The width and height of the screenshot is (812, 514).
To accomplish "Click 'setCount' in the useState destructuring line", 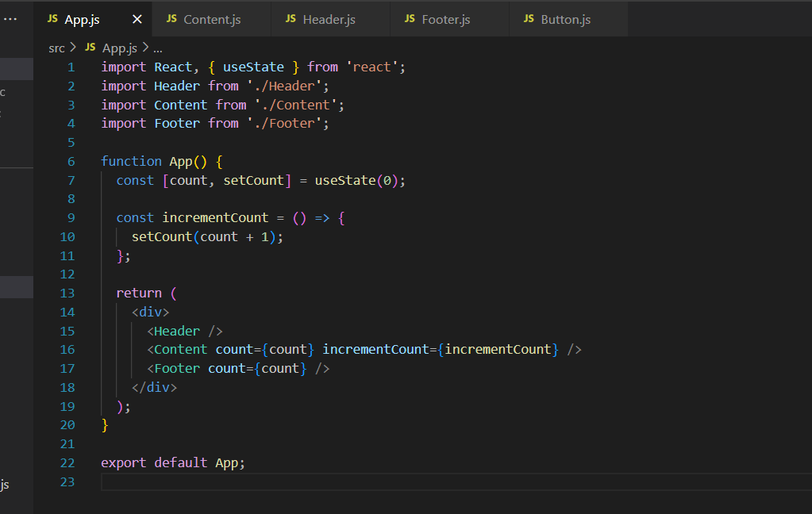I will tap(254, 181).
